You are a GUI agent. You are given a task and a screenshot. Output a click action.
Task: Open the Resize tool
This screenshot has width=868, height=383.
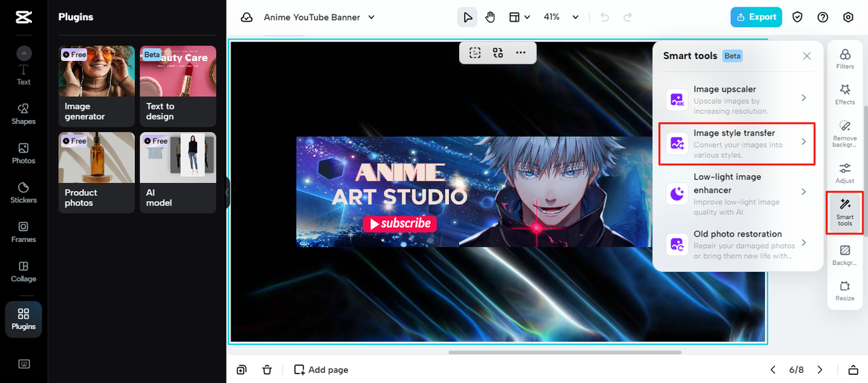[x=845, y=291]
